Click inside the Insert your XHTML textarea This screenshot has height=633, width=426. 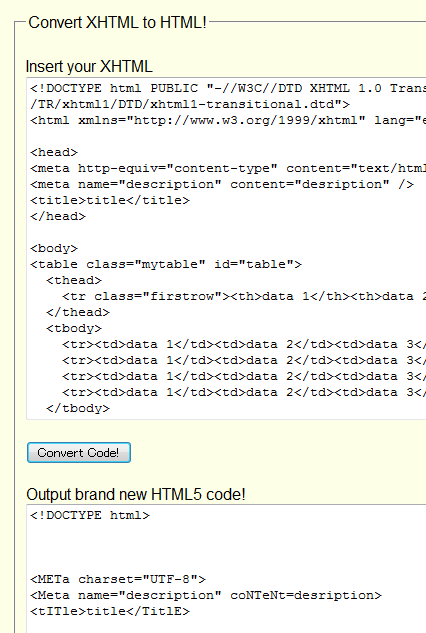pyautogui.click(x=226, y=248)
